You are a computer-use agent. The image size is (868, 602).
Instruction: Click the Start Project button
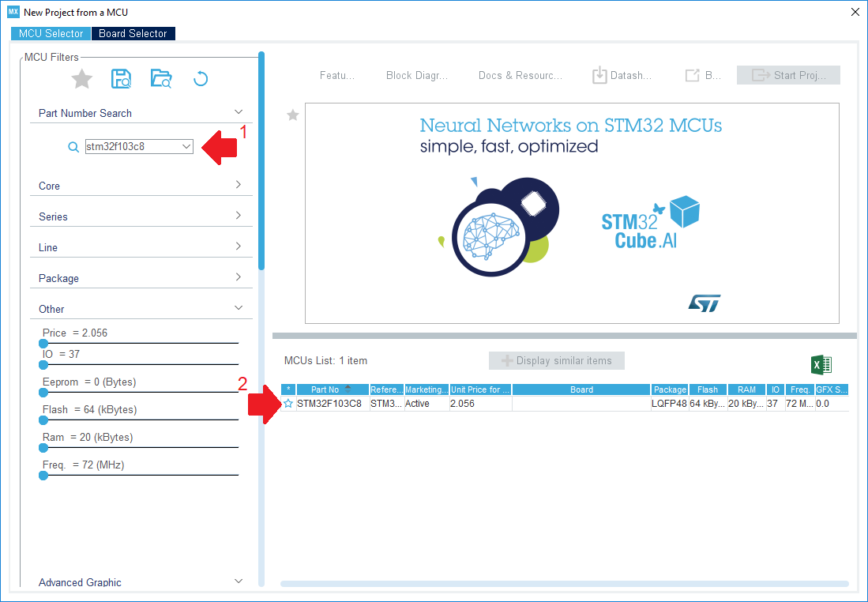[x=788, y=75]
